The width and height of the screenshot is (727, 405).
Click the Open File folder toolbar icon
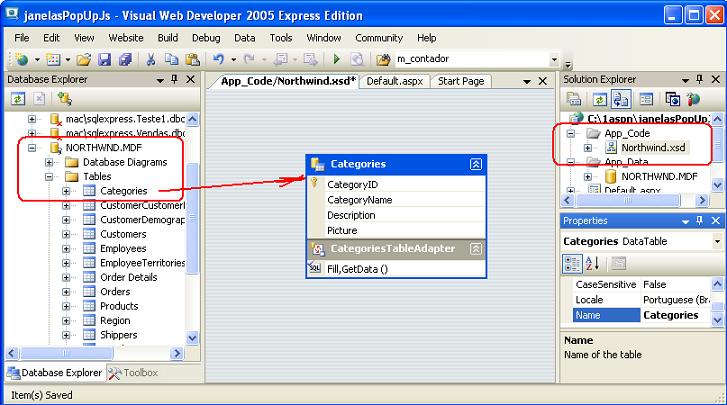[x=84, y=59]
